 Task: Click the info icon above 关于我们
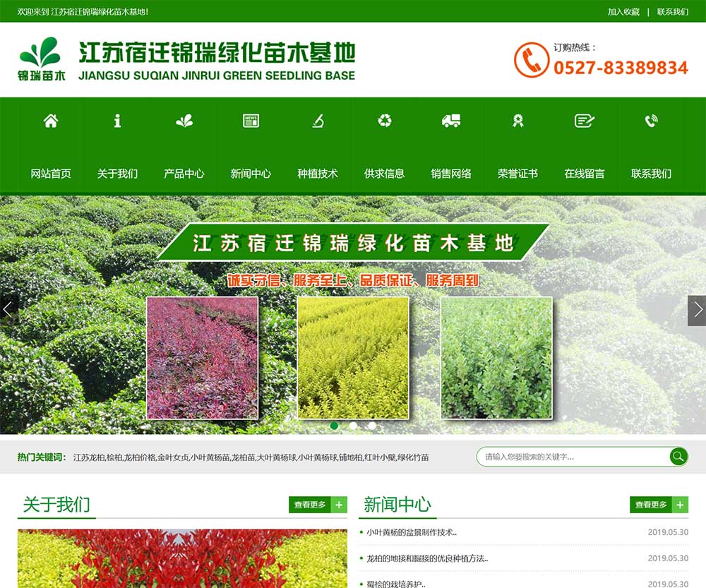[117, 121]
